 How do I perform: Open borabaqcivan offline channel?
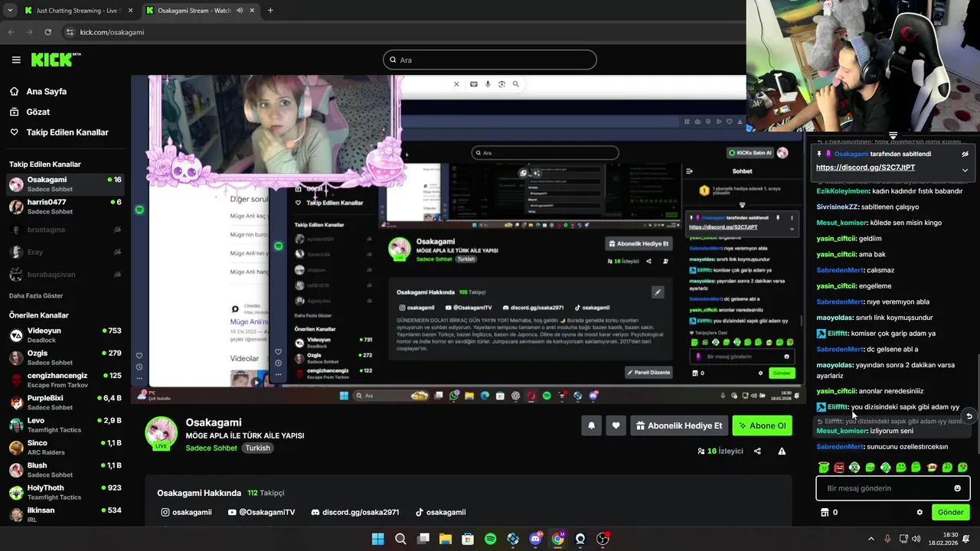[65, 274]
